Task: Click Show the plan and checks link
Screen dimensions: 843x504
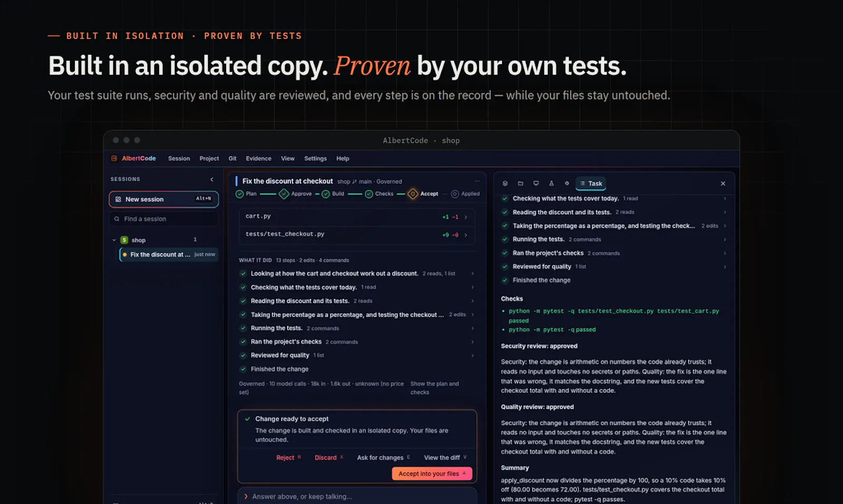Action: click(435, 388)
